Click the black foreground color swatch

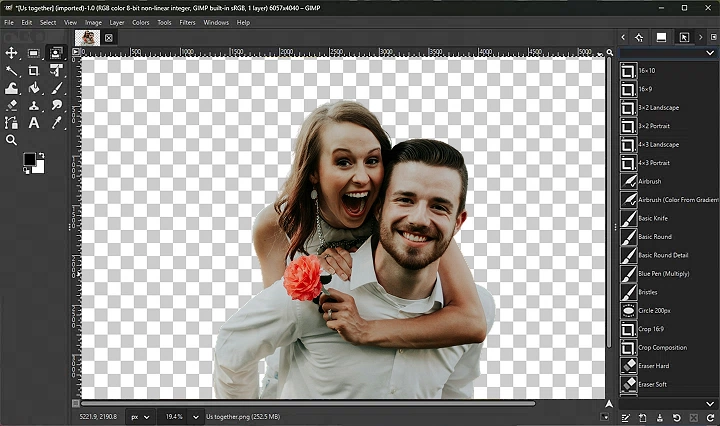[x=30, y=160]
